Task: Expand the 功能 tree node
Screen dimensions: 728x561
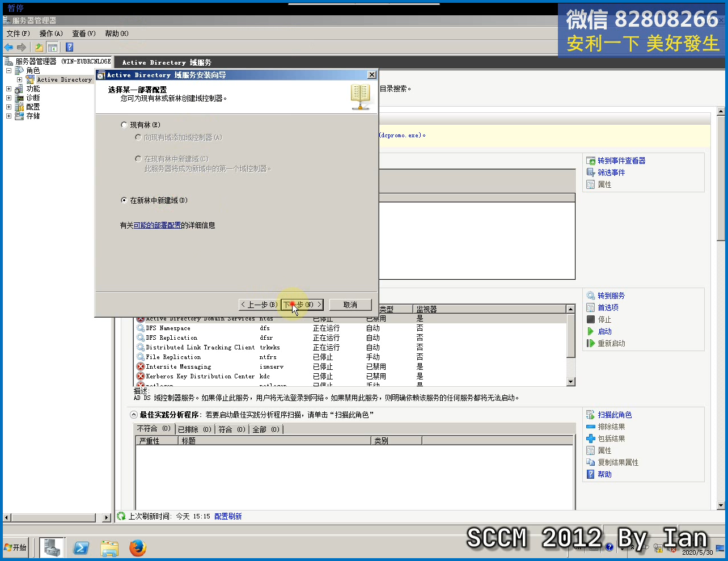Action: [x=9, y=88]
